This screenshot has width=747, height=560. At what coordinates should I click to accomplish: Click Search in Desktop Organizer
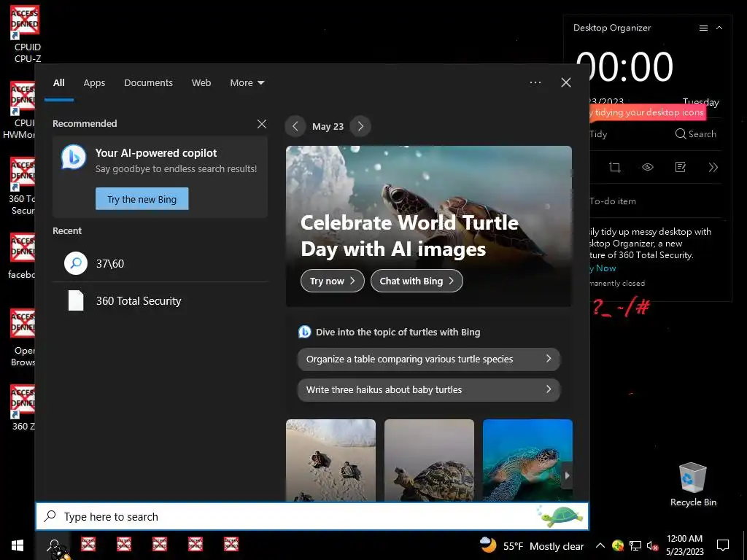[x=695, y=134]
